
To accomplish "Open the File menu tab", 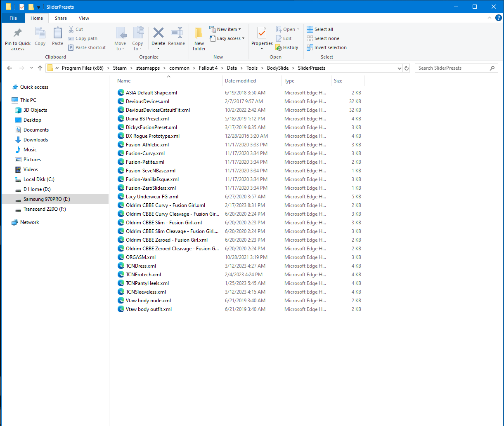I will (13, 18).
